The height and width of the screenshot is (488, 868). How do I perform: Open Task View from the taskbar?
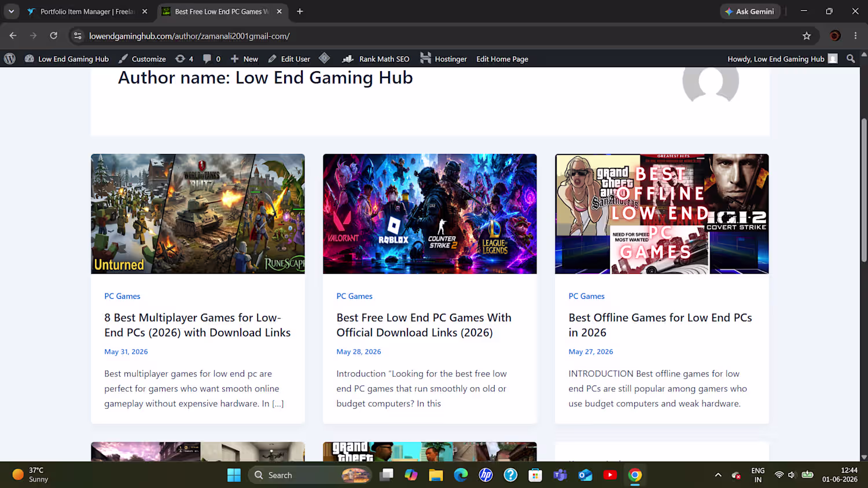pos(387,475)
